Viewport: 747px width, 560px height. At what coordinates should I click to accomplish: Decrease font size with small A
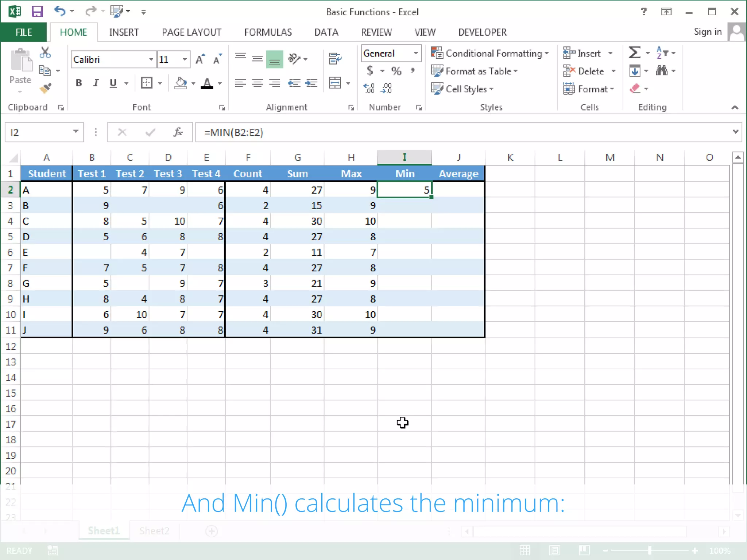(x=217, y=59)
